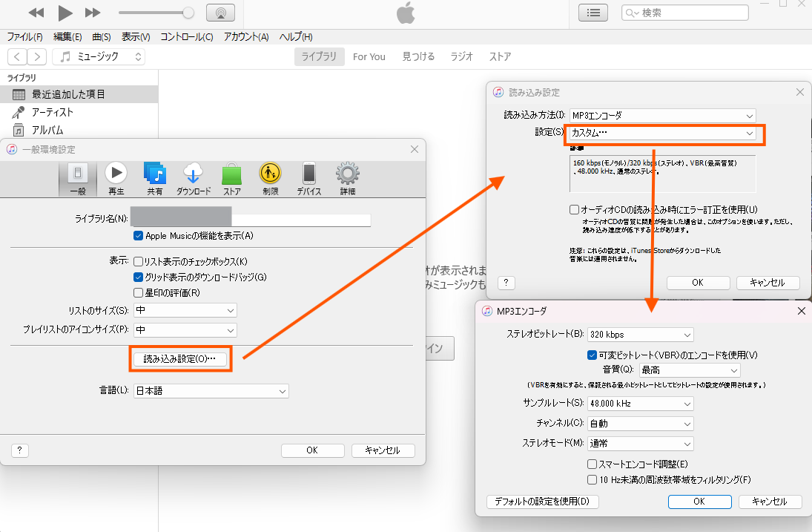Open the 詳細 (Advanced) gear icon
The image size is (812, 532).
[x=347, y=179]
